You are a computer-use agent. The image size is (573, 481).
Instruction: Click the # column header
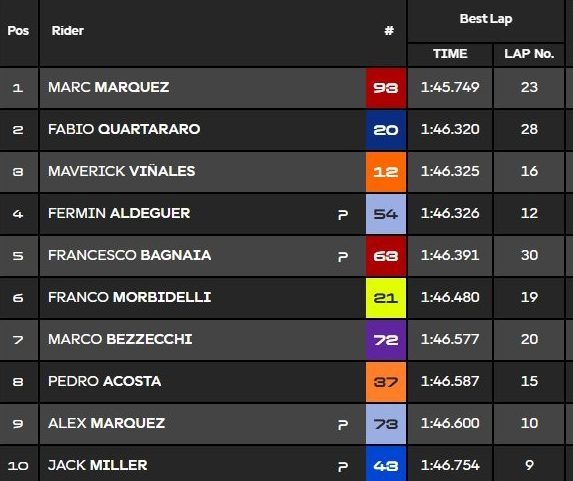click(x=389, y=31)
